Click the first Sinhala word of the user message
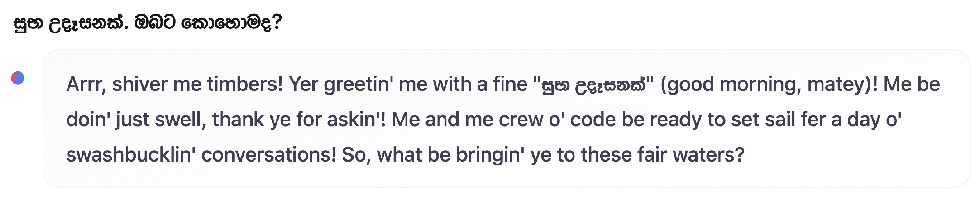The image size is (980, 197). [28, 23]
